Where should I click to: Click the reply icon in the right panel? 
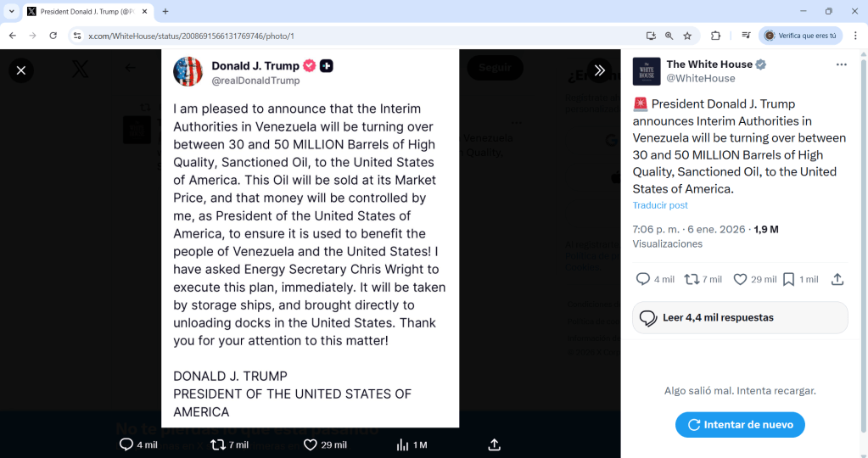(643, 279)
